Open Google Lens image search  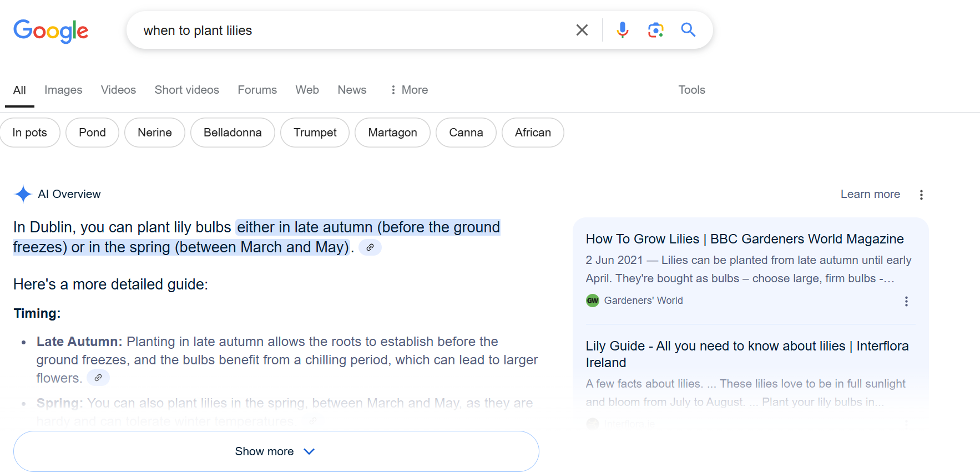655,30
